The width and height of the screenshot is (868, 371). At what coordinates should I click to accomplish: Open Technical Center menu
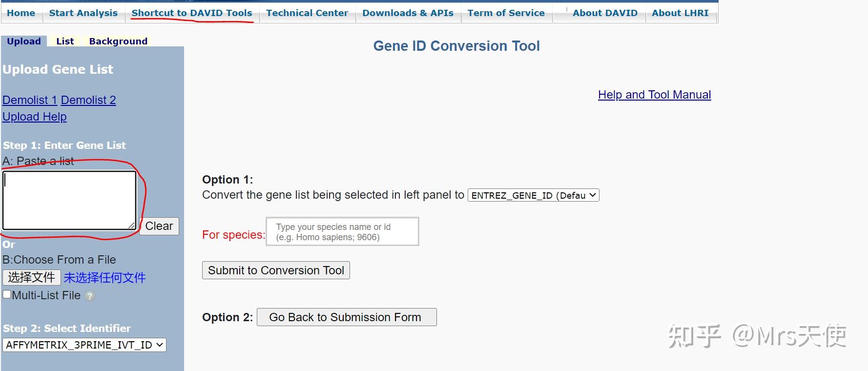point(307,13)
